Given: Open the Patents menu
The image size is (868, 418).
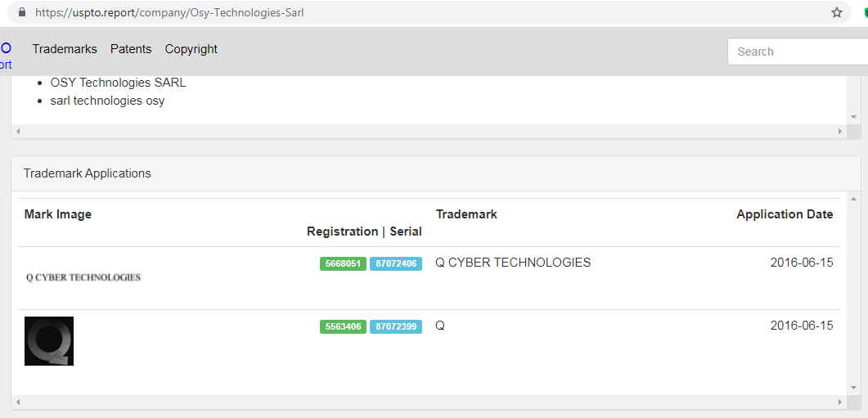Looking at the screenshot, I should [131, 49].
